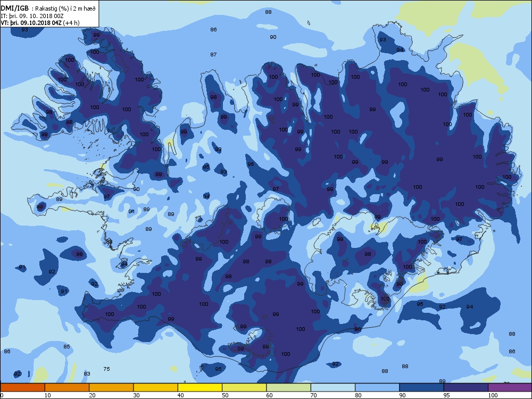Click the light blue 80–90 legend swatch
532x399 pixels.
click(377, 387)
